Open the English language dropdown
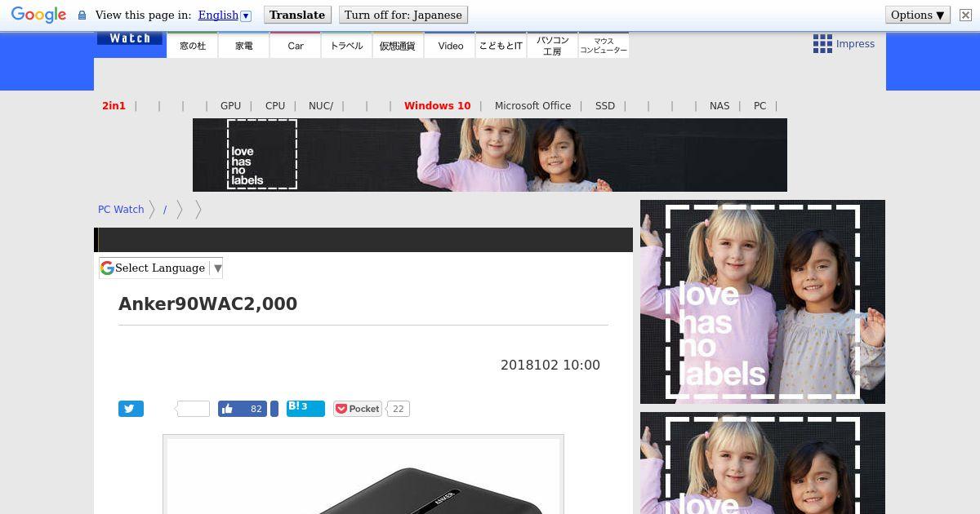The width and height of the screenshot is (980, 514). (x=225, y=15)
